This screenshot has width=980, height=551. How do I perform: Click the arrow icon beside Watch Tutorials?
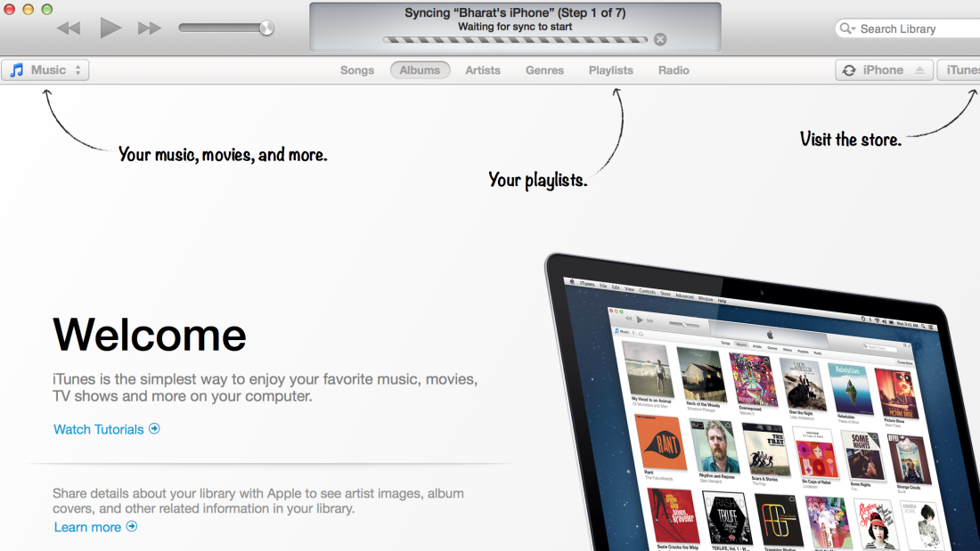pyautogui.click(x=154, y=428)
